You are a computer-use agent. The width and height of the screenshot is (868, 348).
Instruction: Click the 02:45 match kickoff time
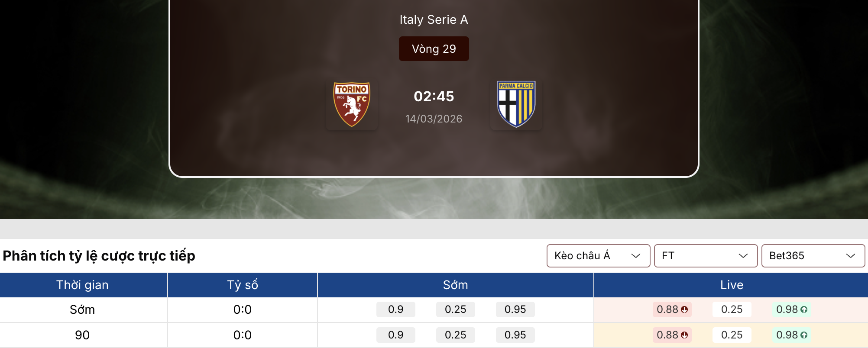click(434, 96)
